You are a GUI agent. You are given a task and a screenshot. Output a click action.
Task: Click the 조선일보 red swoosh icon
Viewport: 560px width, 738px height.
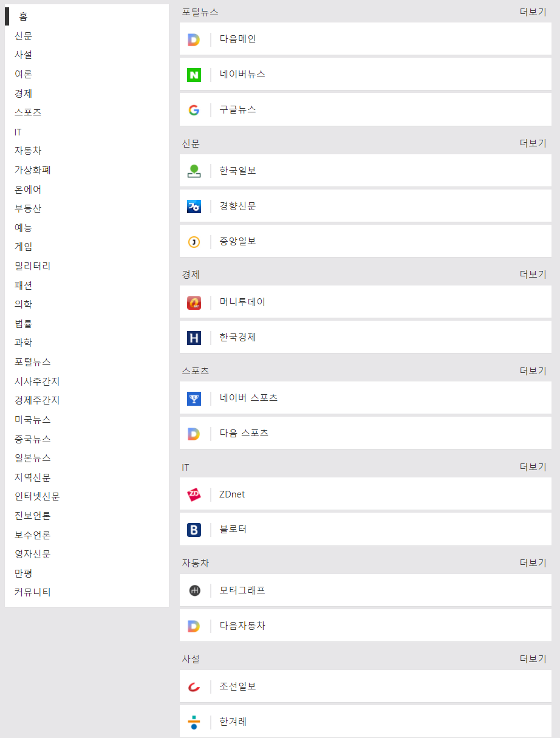[x=194, y=687]
